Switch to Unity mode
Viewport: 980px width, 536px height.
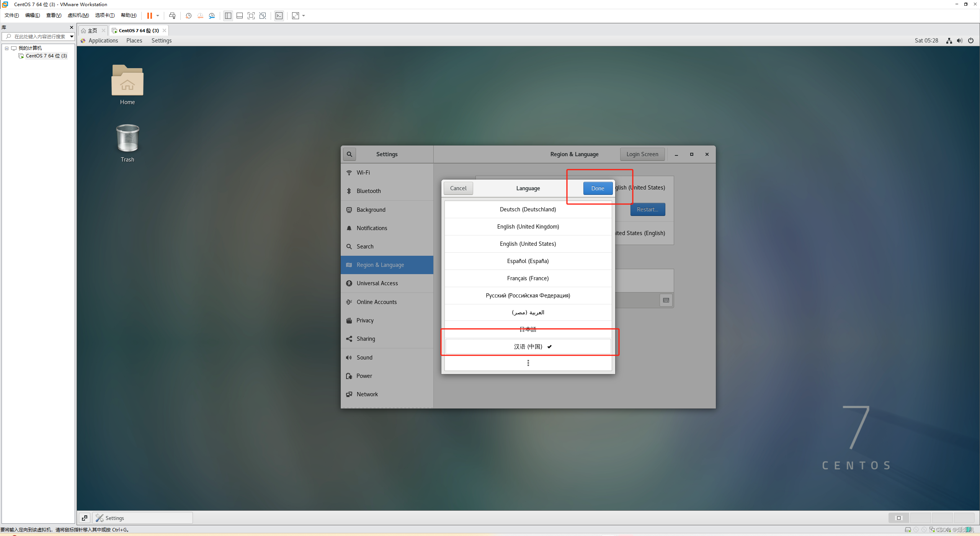pyautogui.click(x=263, y=16)
